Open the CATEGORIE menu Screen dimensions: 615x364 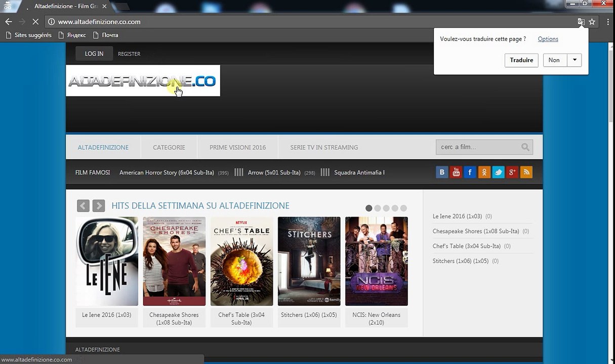(x=169, y=147)
